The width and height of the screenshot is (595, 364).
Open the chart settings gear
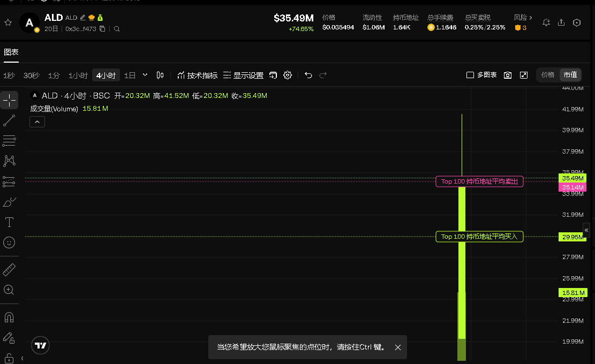pyautogui.click(x=288, y=75)
